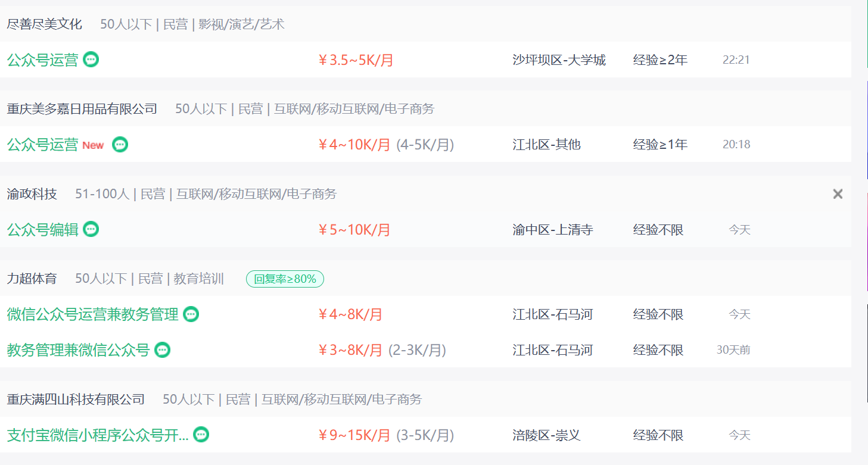Click the red New badge on 公众号运营
The image size is (868, 465).
[93, 145]
